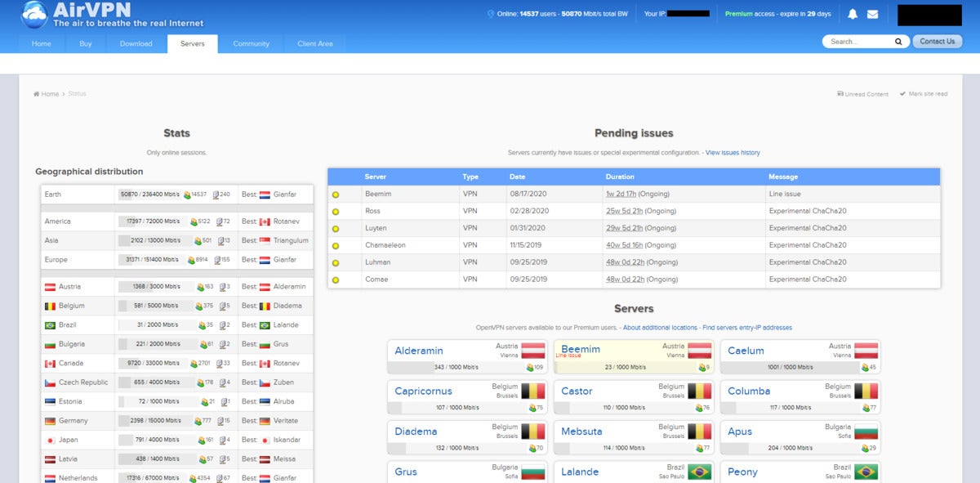Click the Columba server name

tap(749, 391)
